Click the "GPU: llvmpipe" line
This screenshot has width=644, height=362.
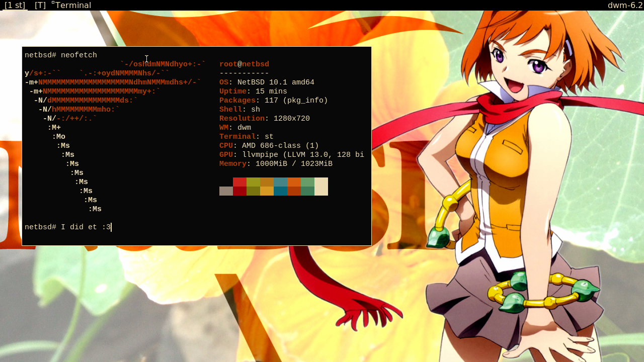pyautogui.click(x=292, y=155)
